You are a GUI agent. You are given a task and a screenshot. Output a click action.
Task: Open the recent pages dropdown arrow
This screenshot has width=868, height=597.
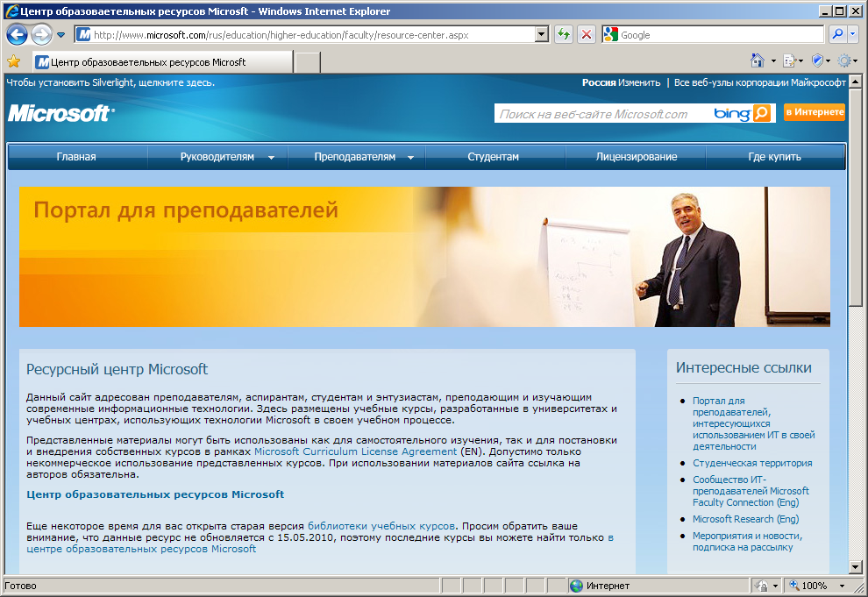click(x=60, y=35)
